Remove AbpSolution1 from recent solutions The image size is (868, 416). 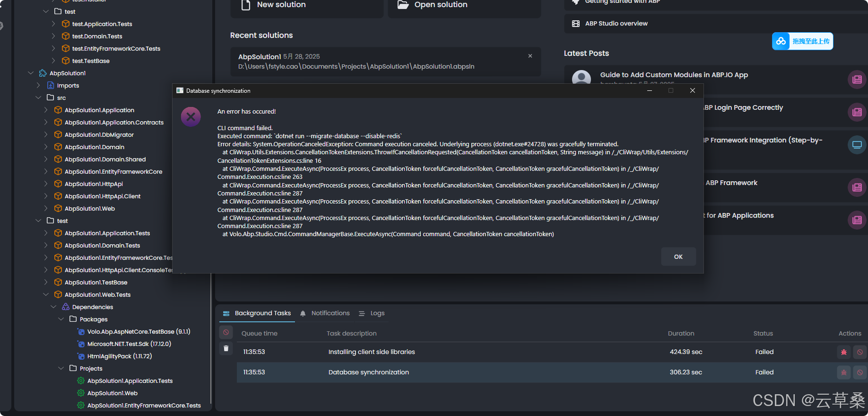click(530, 56)
